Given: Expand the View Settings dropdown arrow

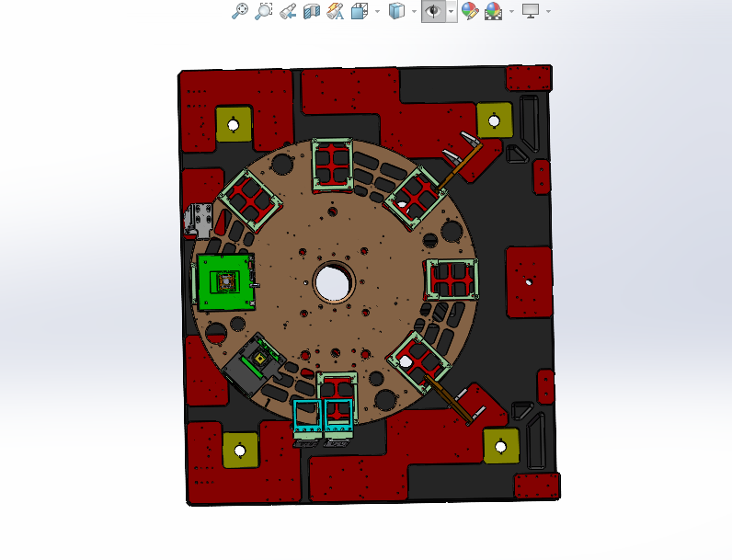Looking at the screenshot, I should point(548,11).
